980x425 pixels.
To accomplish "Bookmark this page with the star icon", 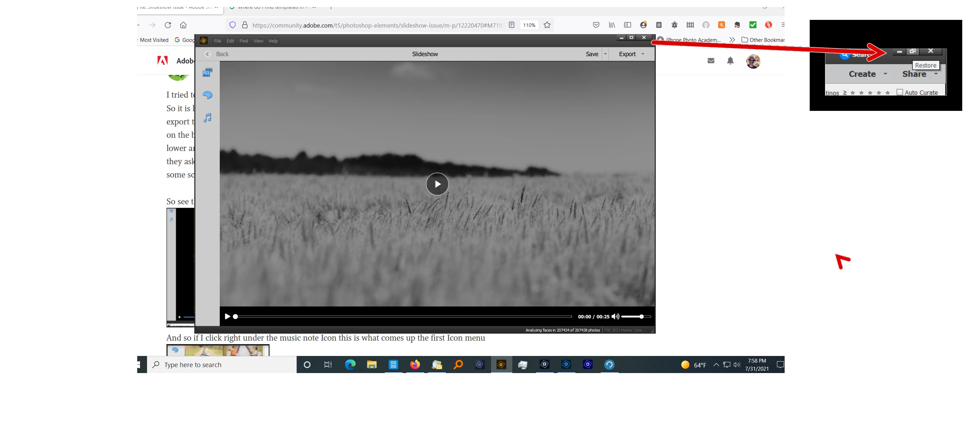I will tap(547, 25).
